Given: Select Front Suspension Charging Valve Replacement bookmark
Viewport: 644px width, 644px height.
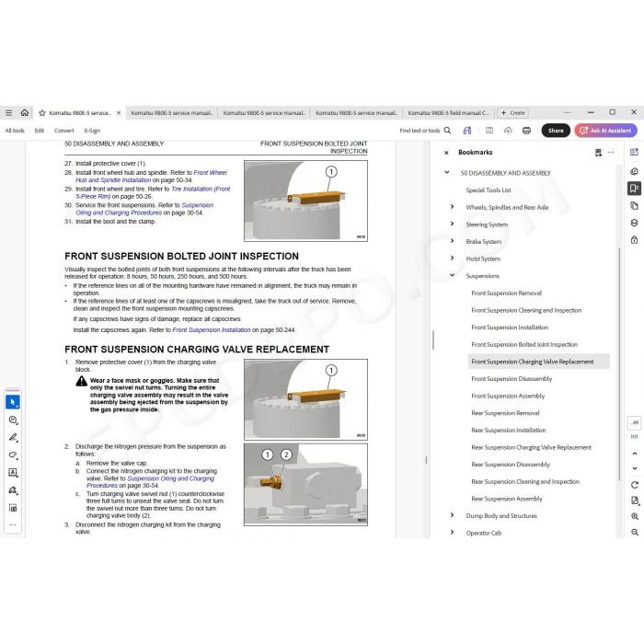Looking at the screenshot, I should coord(538,362).
